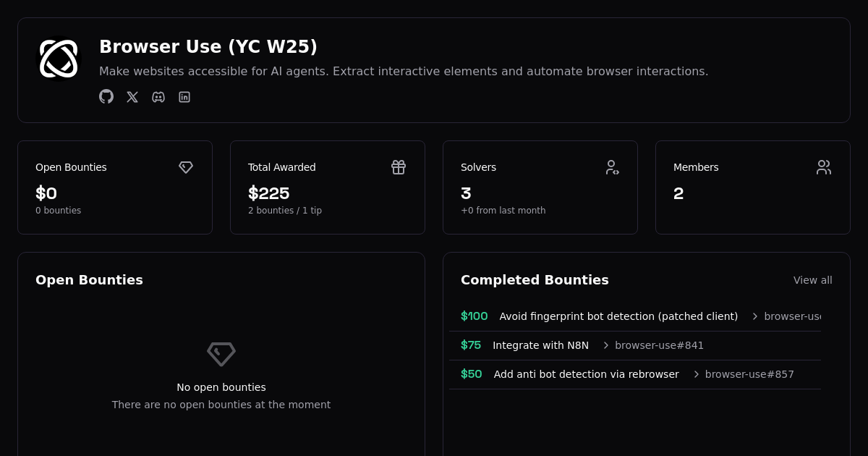Click the members icon on Members card
This screenshot has width=868, height=456.
824,167
